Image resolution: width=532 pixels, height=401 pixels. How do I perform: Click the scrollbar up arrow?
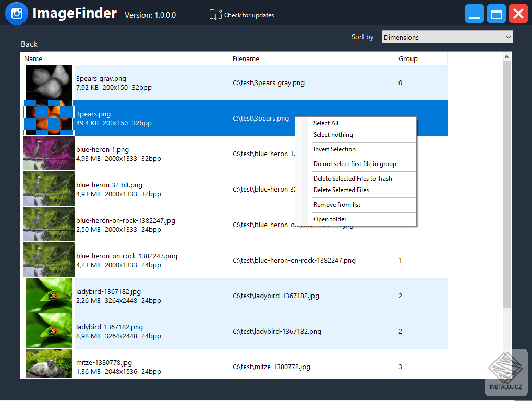pyautogui.click(x=506, y=57)
